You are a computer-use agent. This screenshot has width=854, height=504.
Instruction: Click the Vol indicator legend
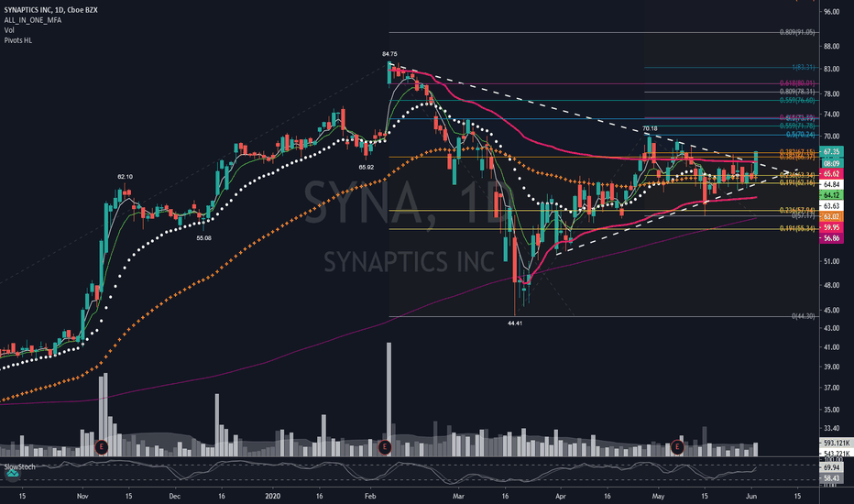pyautogui.click(x=9, y=30)
